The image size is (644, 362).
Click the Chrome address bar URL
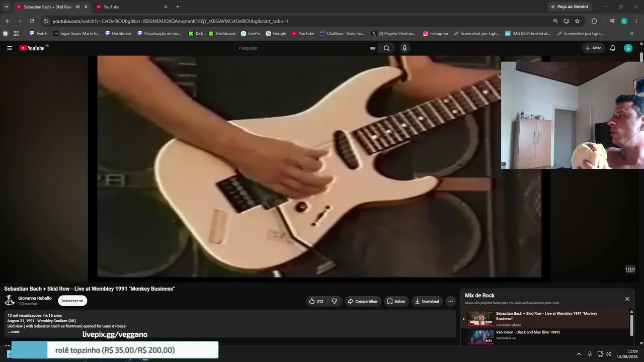[x=171, y=21]
